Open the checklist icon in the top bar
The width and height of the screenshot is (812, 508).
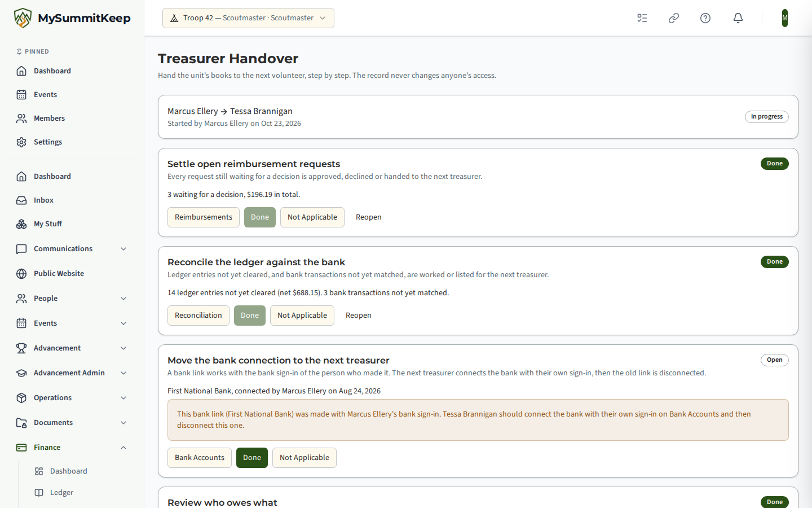[642, 18]
